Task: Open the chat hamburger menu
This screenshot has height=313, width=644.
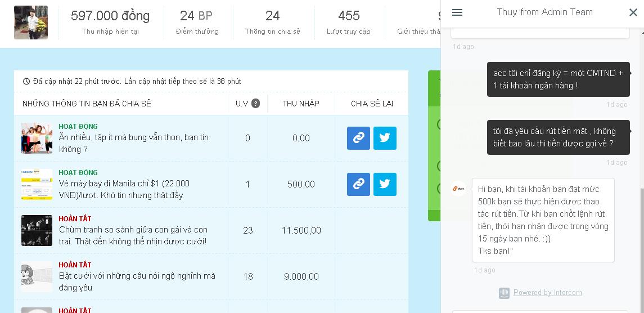Action: 457,12
